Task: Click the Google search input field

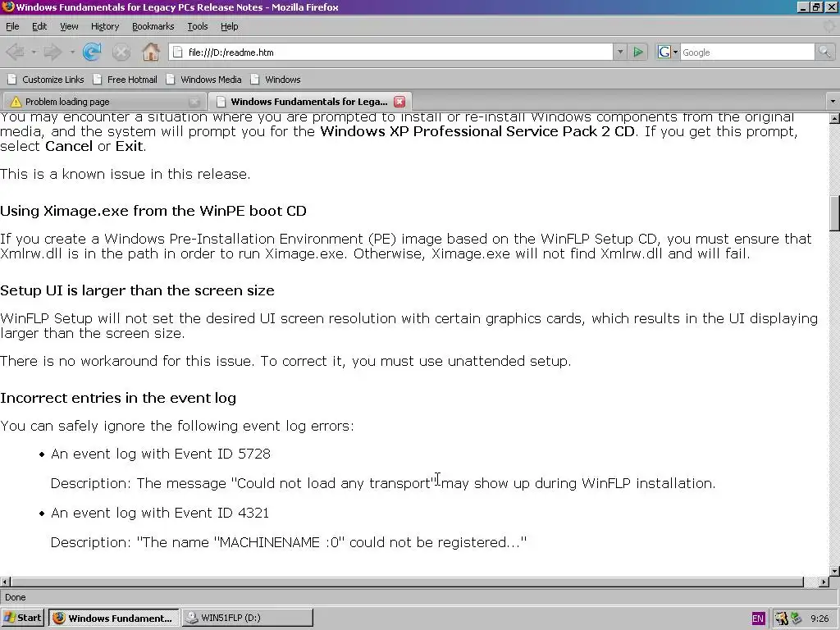Action: pos(746,52)
